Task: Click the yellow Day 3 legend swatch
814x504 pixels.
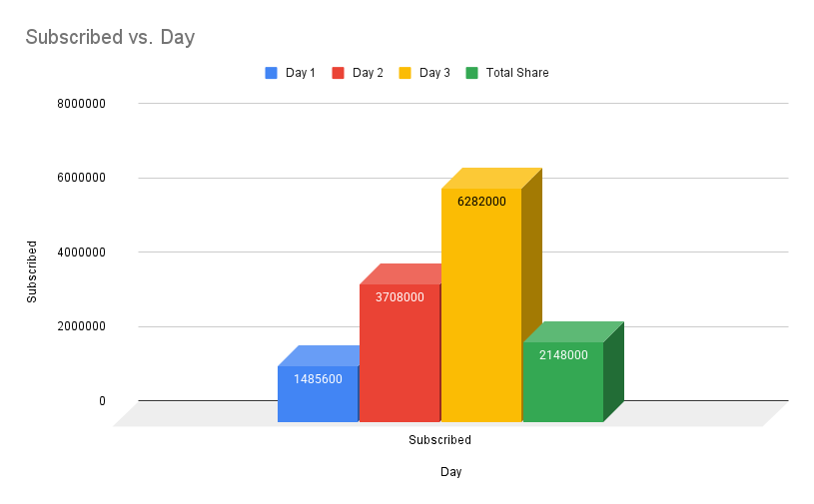Action: click(x=405, y=73)
